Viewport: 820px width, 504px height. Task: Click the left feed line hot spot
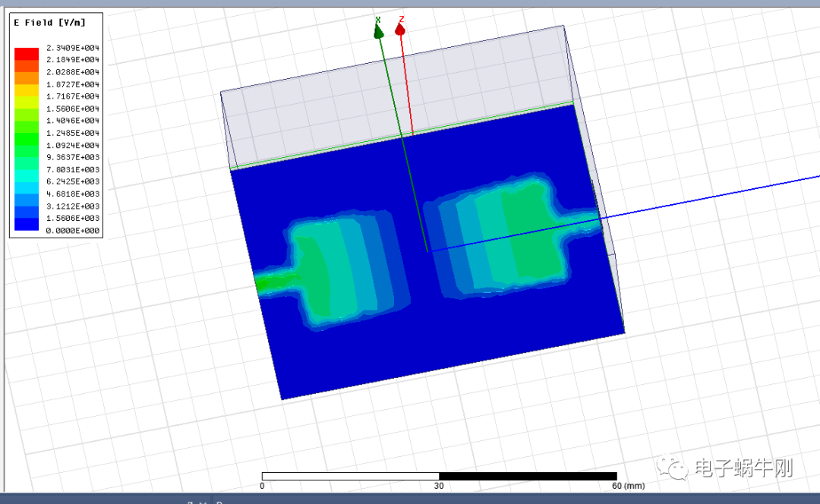(x=267, y=283)
